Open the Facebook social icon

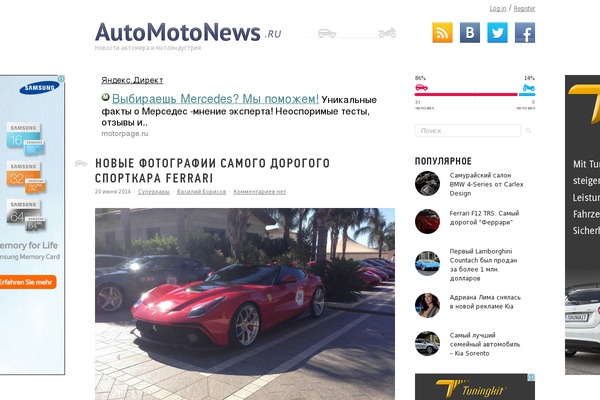(x=525, y=33)
